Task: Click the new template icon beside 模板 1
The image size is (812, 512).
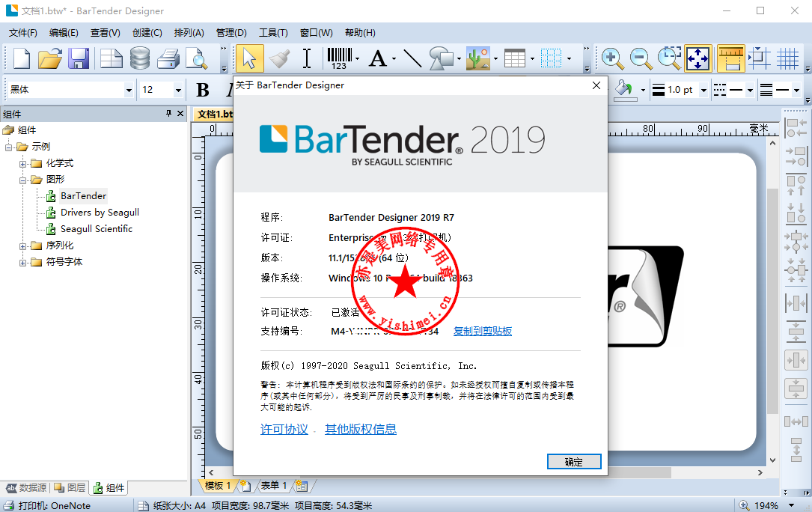Action: (x=245, y=486)
